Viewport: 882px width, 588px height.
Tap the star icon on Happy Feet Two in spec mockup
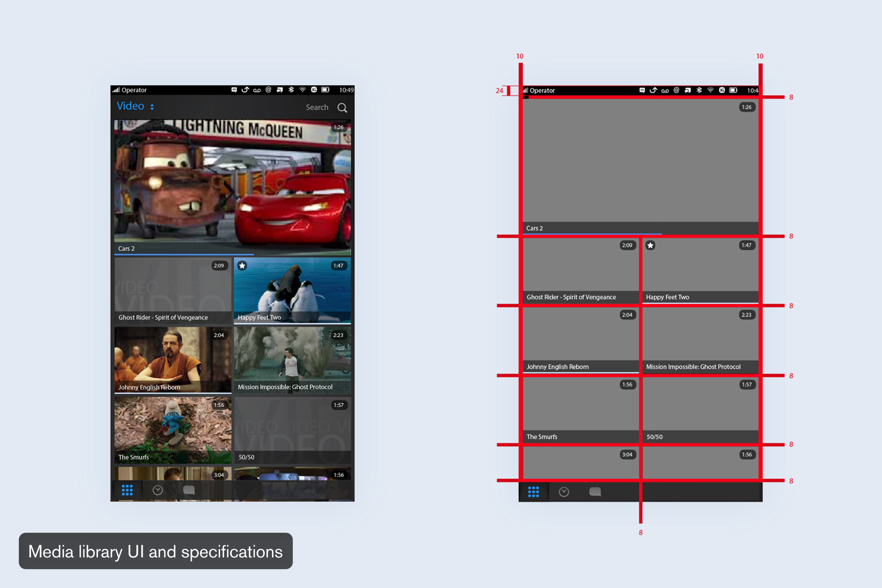pos(650,245)
